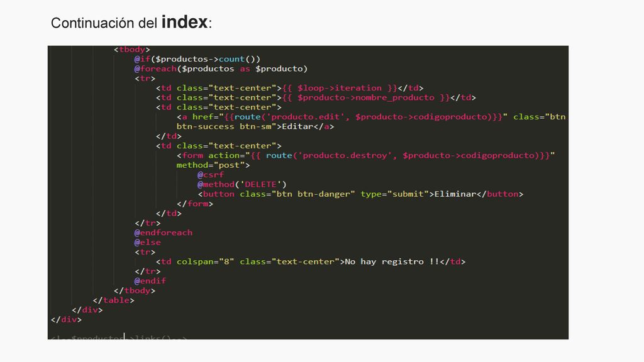This screenshot has width=644, height=362.
Task: Click the '$producto->nombre_producto' expression
Action: coord(366,97)
